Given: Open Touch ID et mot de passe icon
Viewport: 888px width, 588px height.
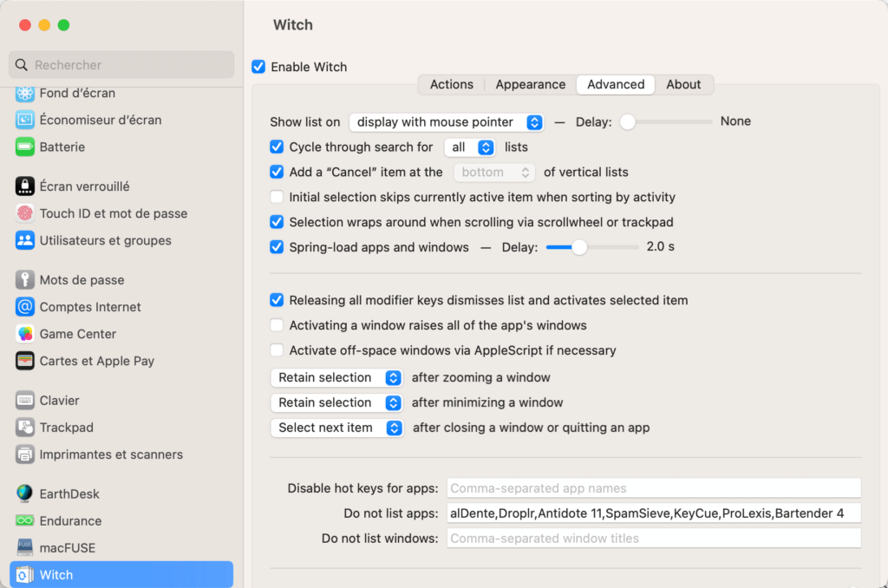Looking at the screenshot, I should click(x=25, y=213).
